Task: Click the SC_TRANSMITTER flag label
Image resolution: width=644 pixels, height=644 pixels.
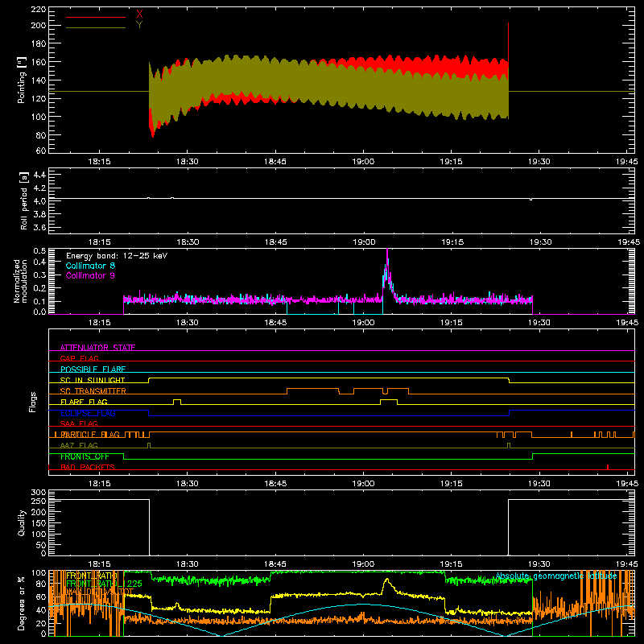Action: coord(93,391)
